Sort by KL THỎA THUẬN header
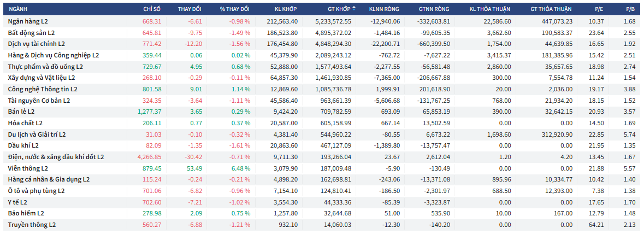This screenshot has height=234, width=644. pos(490,9)
